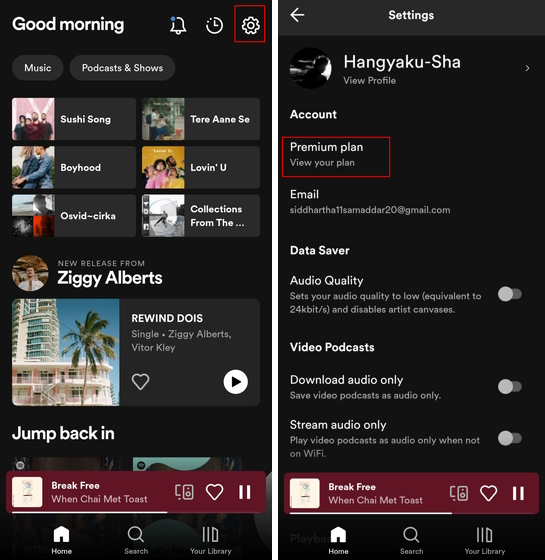Open REWIND DOIS album cover
Image resolution: width=545 pixels, height=560 pixels.
click(66, 352)
